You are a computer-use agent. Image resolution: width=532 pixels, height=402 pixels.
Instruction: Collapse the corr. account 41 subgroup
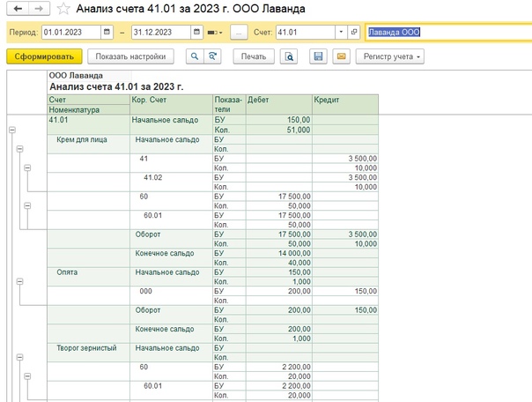pyautogui.click(x=27, y=167)
